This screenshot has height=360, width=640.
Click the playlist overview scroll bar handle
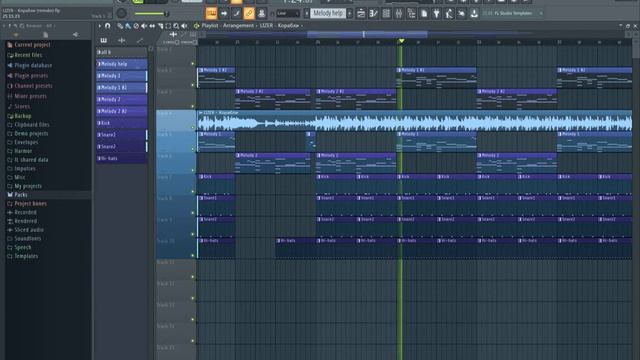click(367, 35)
